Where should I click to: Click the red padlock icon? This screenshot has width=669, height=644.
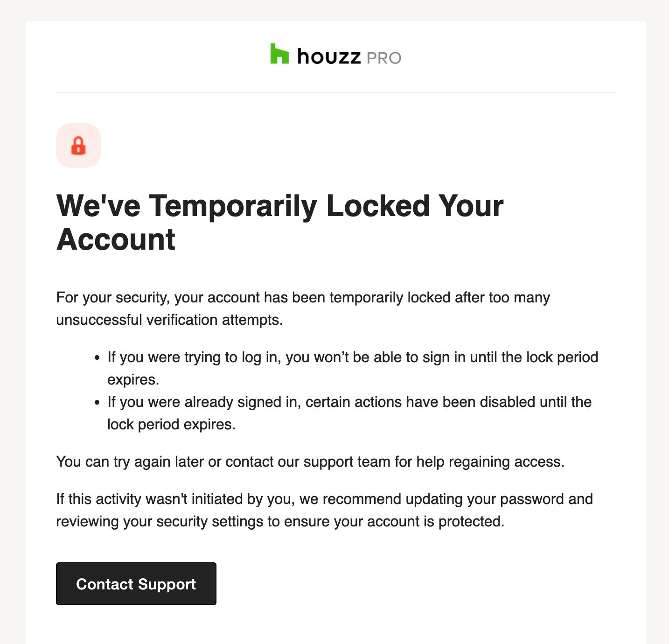click(x=78, y=146)
